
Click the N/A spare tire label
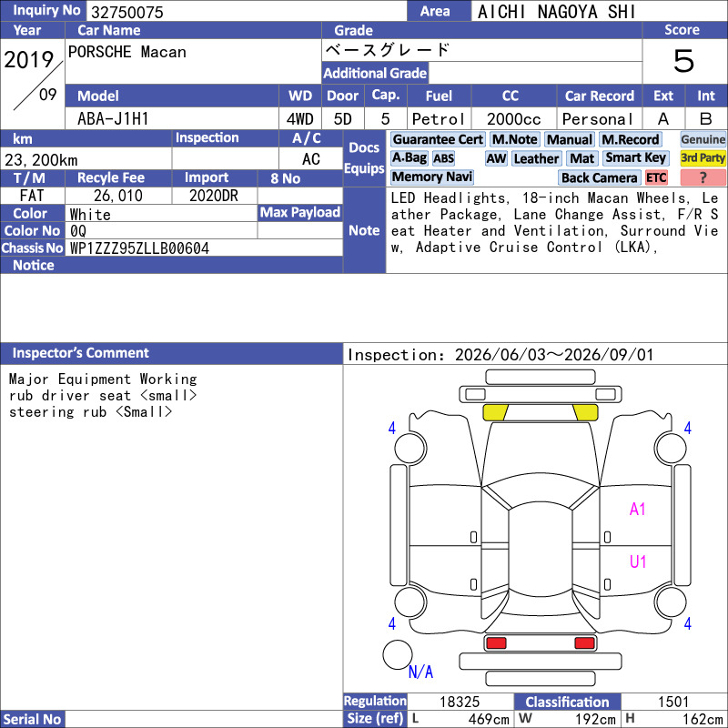click(420, 672)
